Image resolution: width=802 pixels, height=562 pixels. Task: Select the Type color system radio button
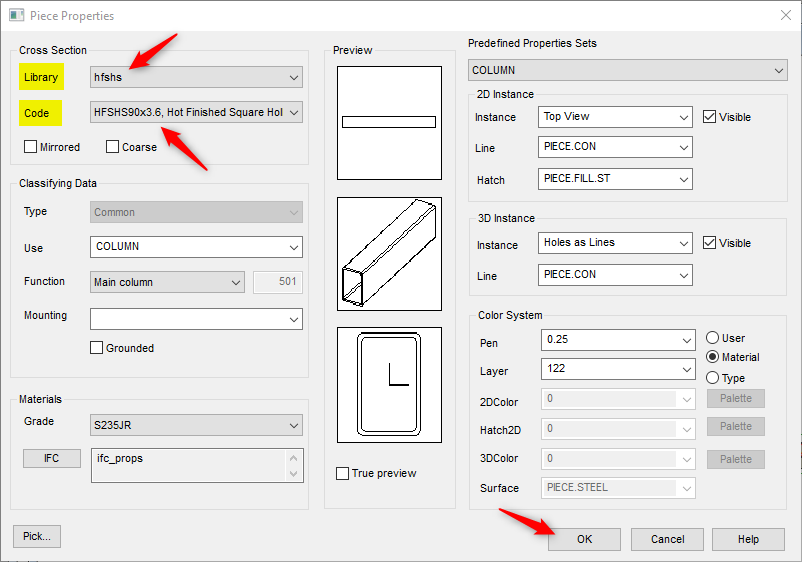[x=713, y=378]
